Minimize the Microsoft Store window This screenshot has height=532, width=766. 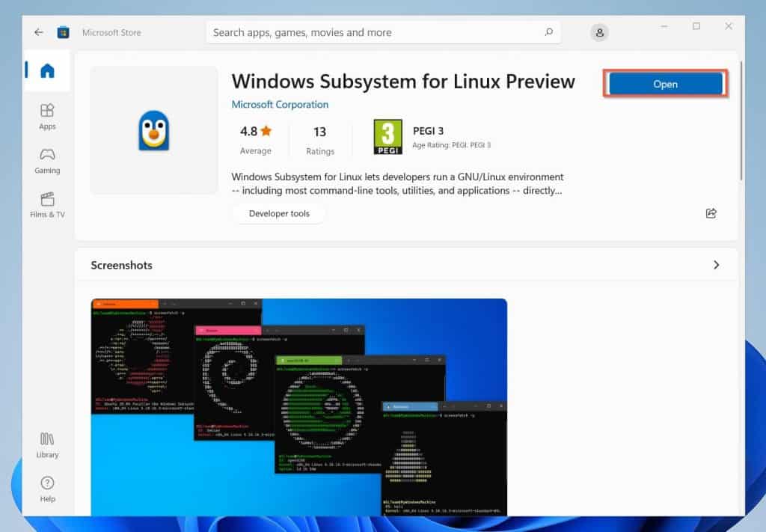pyautogui.click(x=664, y=26)
